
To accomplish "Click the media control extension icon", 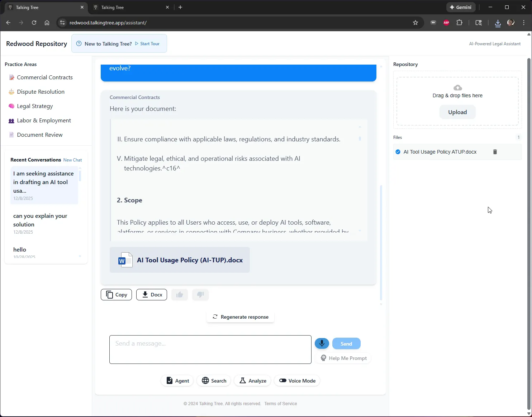I will 433,23.
